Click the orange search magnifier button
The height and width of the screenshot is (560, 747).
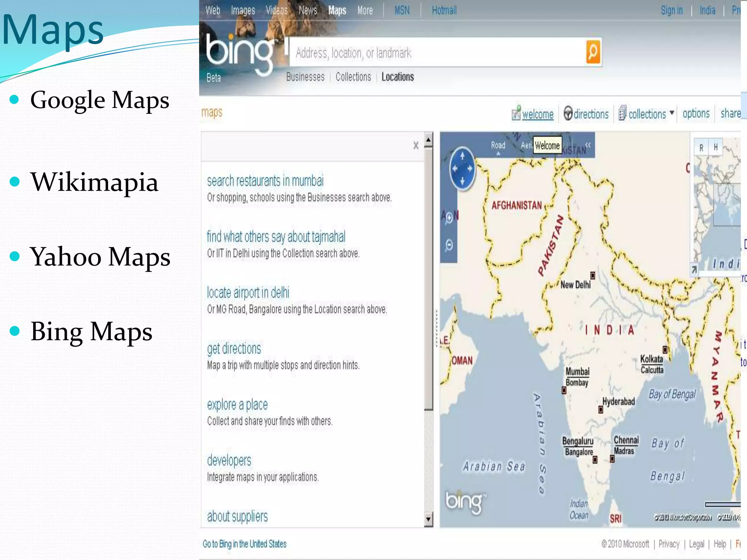point(593,52)
